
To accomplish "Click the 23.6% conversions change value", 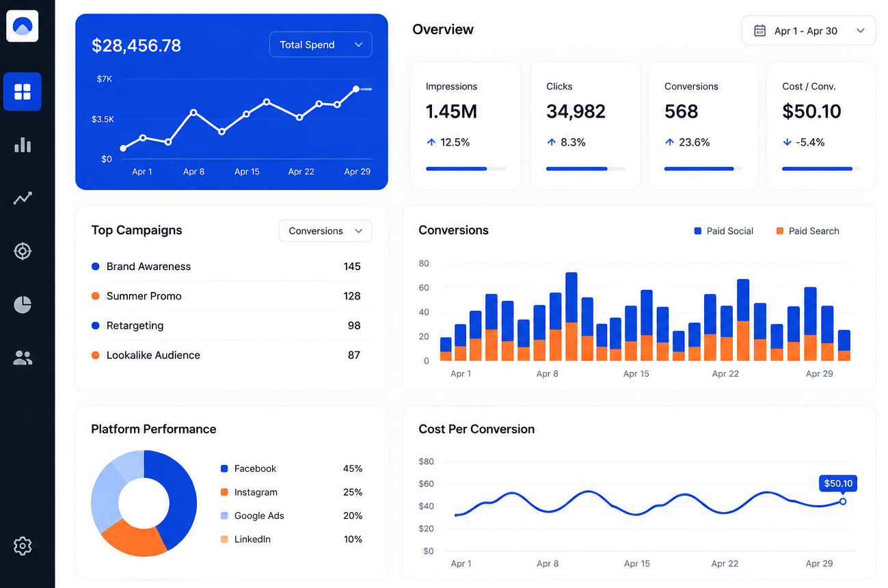I will pyautogui.click(x=695, y=142).
